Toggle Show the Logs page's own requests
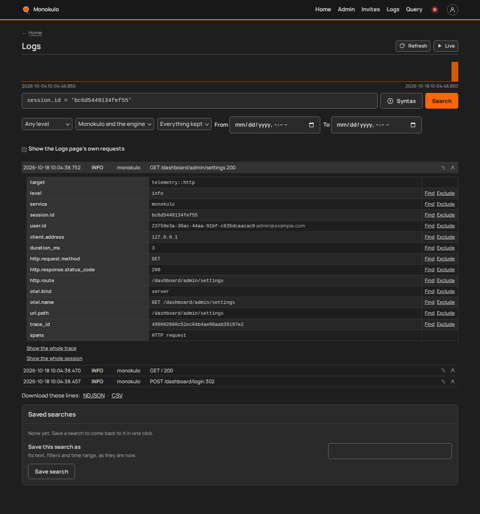Viewport: 480px width, 514px height. (24, 149)
